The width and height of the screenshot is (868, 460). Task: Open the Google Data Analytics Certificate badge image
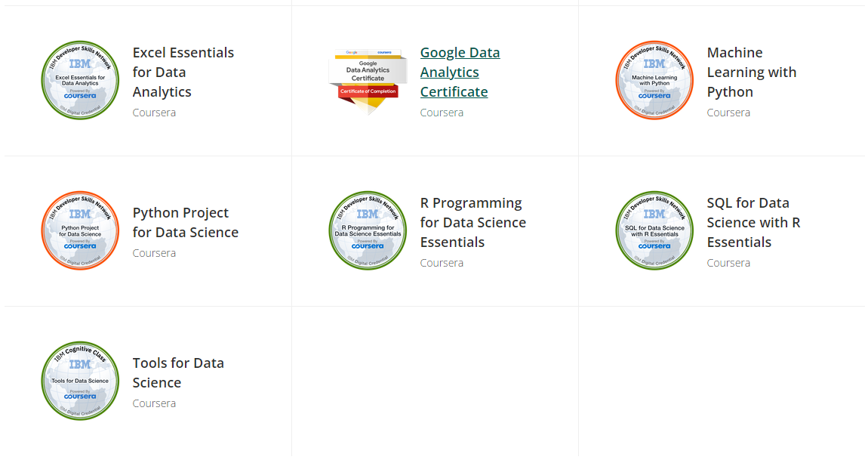[368, 81]
